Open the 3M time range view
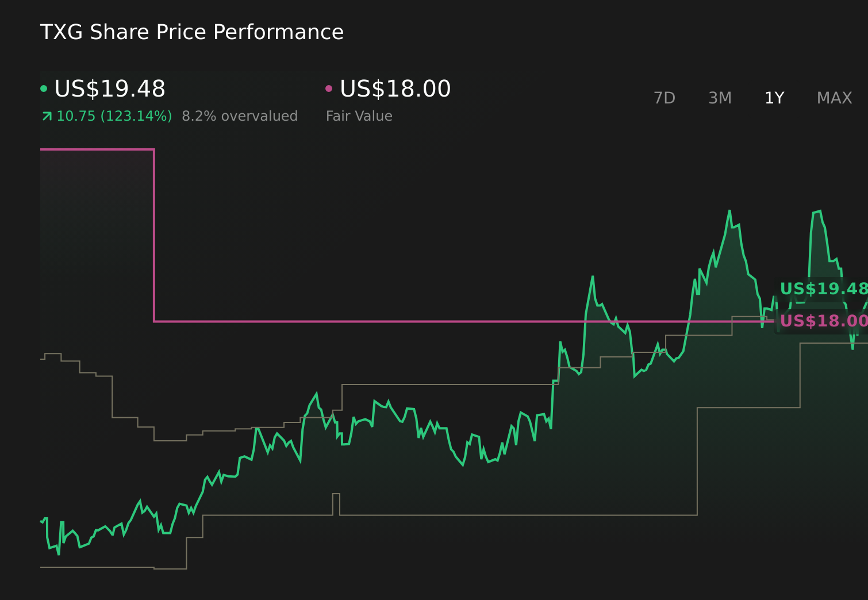 pos(719,98)
